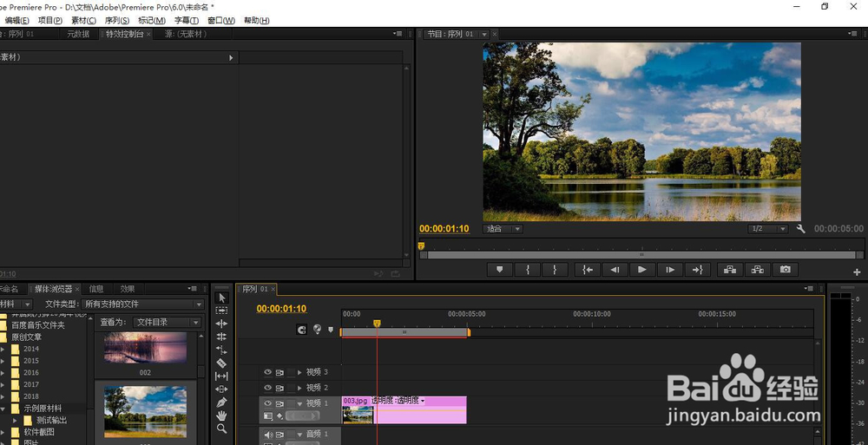Toggle track lock box on 视频 1

291,403
